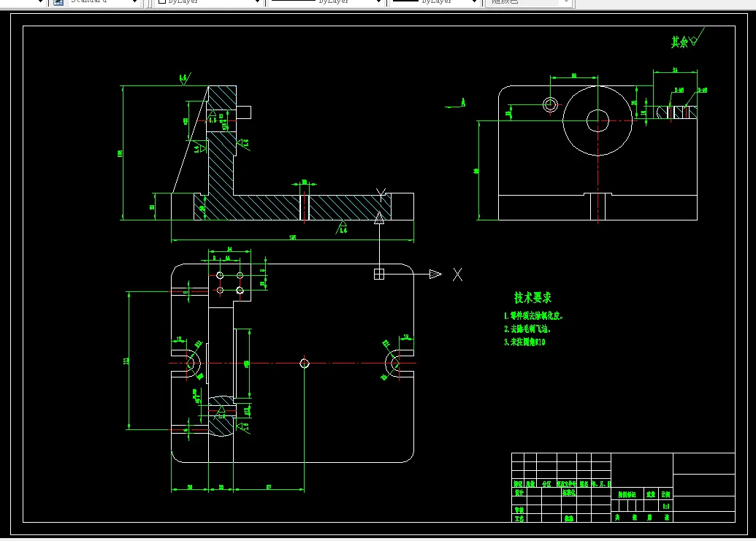
Task: Select note 2.去除毛刺飞边
Action: click(x=527, y=329)
